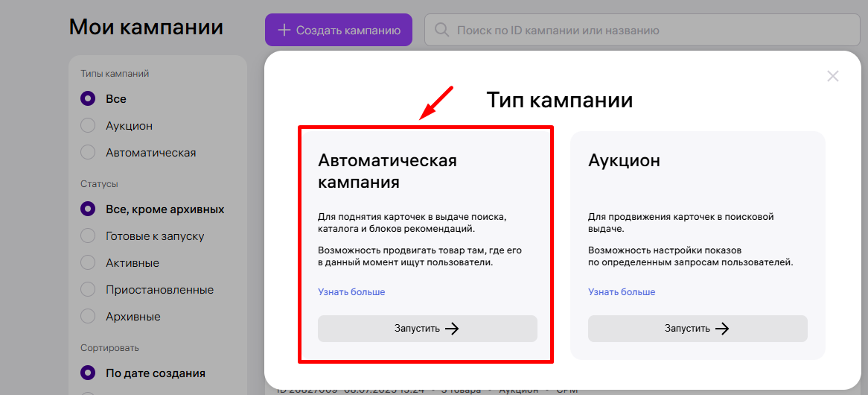Screen dimensions: 868x395
Task: Click the Аукцион card heading
Action: click(624, 161)
